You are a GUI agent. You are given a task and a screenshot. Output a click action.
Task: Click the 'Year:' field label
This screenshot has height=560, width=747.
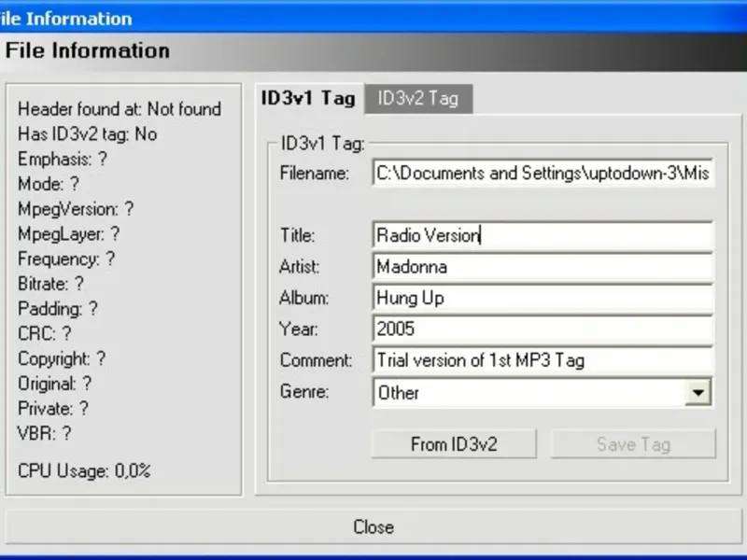[299, 329]
